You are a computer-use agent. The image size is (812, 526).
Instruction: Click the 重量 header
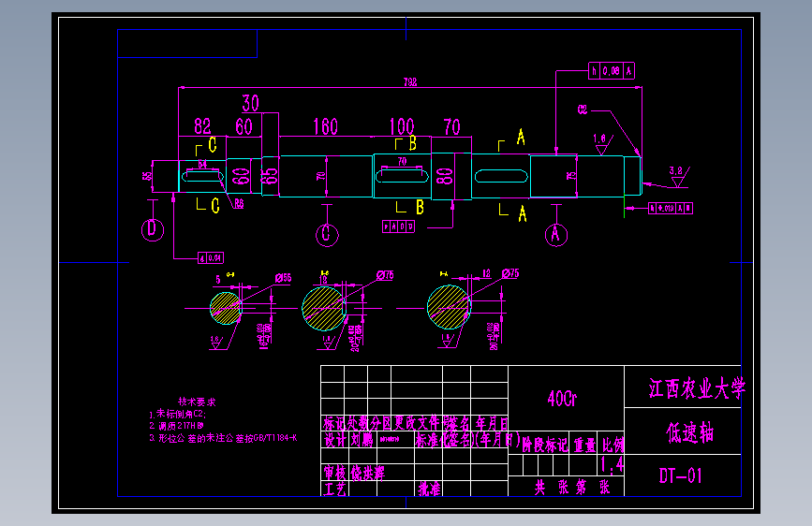tap(584, 445)
